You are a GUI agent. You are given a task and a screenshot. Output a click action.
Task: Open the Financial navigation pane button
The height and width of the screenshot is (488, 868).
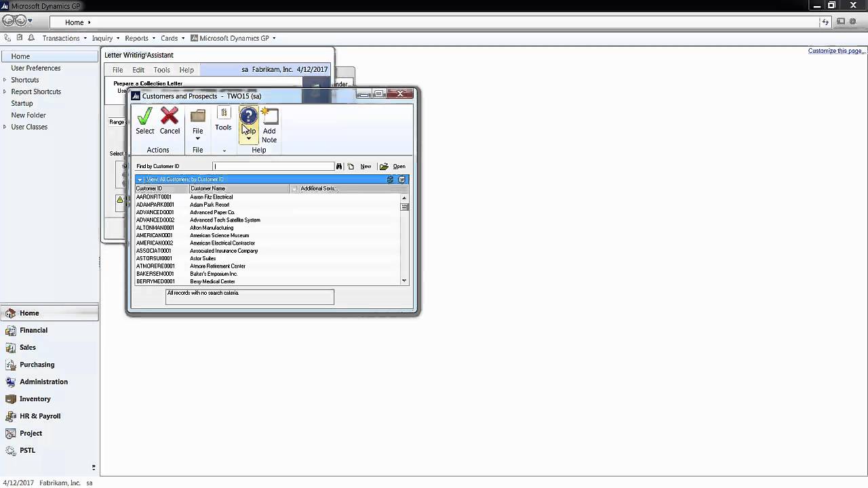click(50, 330)
